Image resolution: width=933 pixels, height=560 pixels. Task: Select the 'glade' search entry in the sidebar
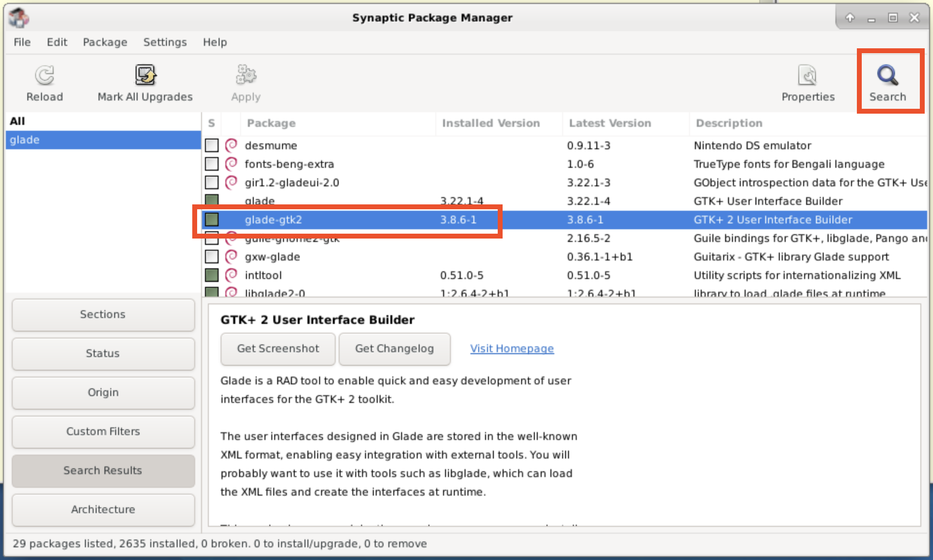click(x=103, y=140)
